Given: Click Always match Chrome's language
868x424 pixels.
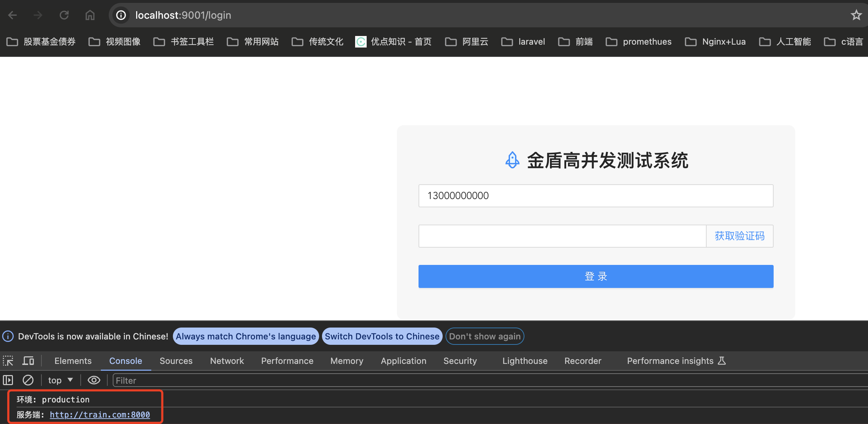Looking at the screenshot, I should (x=246, y=336).
